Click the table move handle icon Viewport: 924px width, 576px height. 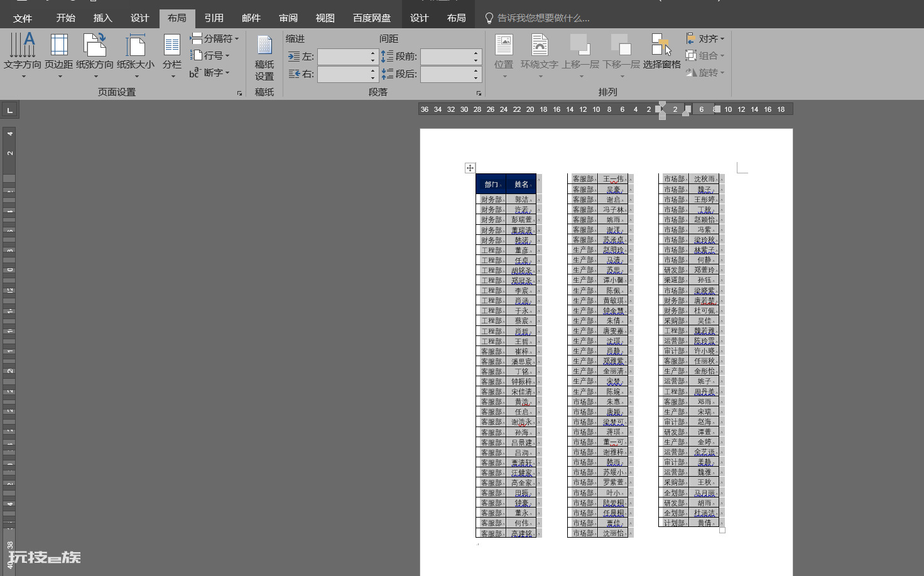coord(470,168)
